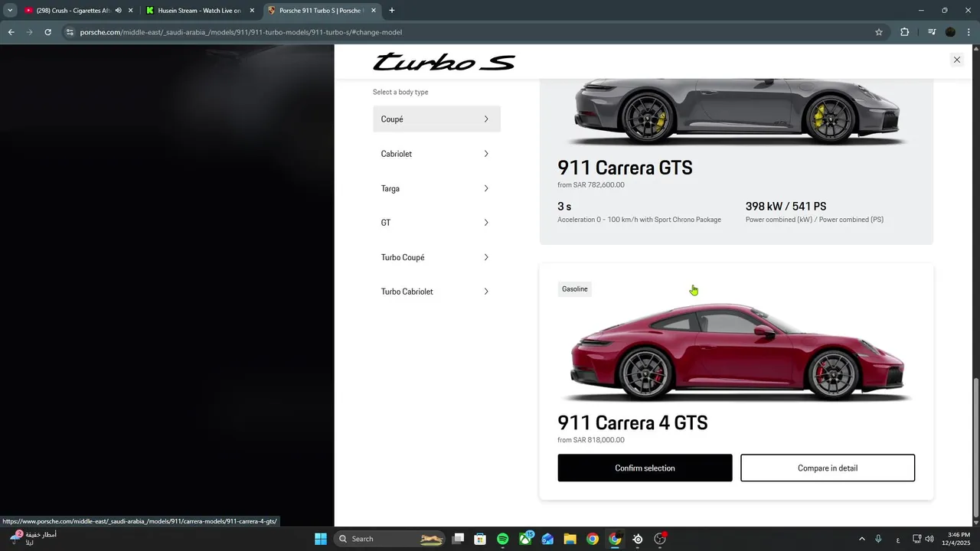This screenshot has height=551, width=980.
Task: Select the Cabriolet body type
Action: [436, 154]
